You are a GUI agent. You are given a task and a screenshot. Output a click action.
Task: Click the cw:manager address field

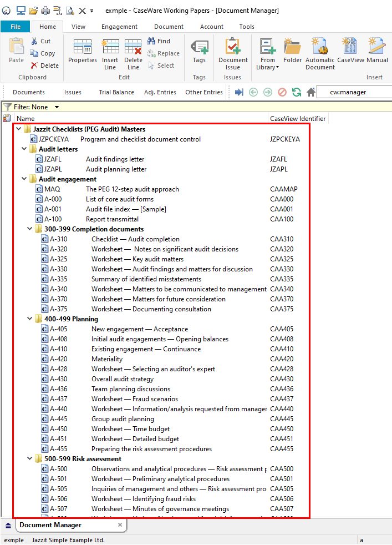click(354, 92)
